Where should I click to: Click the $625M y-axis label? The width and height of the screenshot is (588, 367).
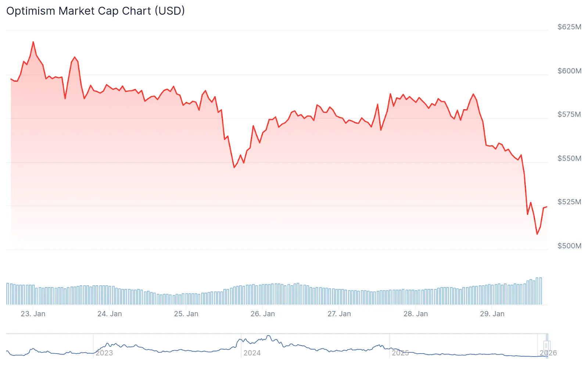(x=569, y=27)
